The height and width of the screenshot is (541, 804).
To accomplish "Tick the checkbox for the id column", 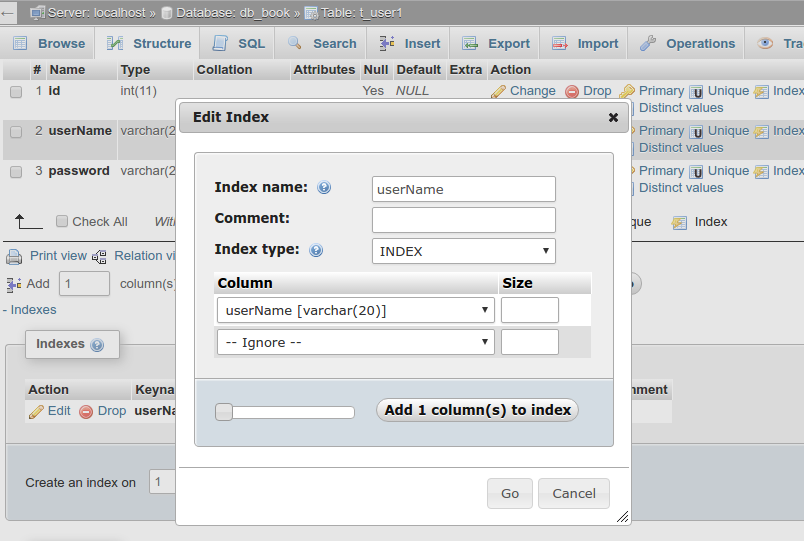I will click(x=16, y=91).
